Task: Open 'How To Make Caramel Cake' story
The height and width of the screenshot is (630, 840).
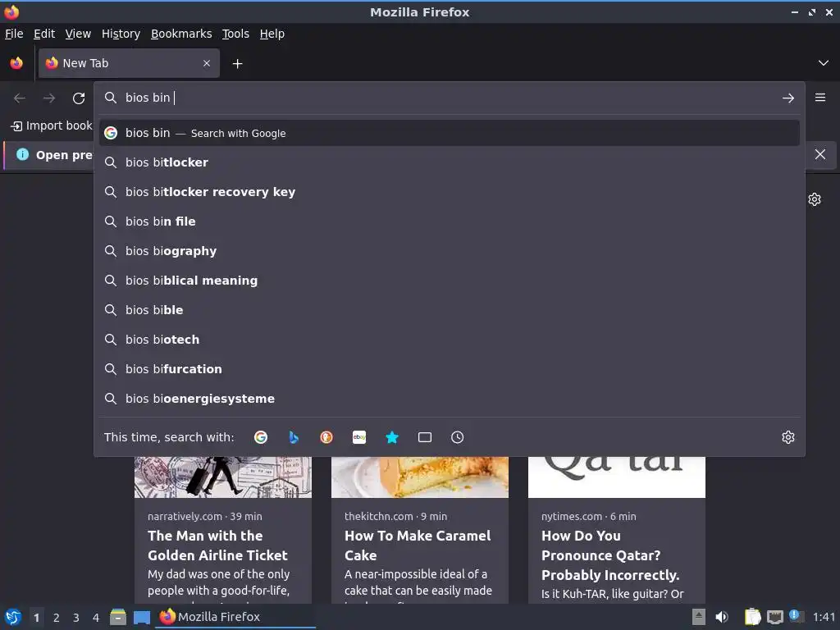Action: [x=418, y=546]
